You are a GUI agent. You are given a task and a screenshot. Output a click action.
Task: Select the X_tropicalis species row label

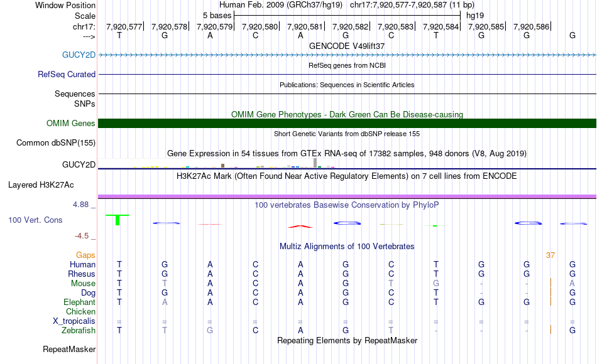click(x=74, y=321)
